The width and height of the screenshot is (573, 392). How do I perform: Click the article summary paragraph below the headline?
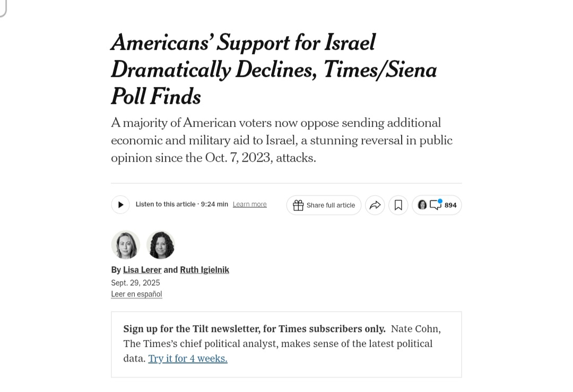click(281, 140)
